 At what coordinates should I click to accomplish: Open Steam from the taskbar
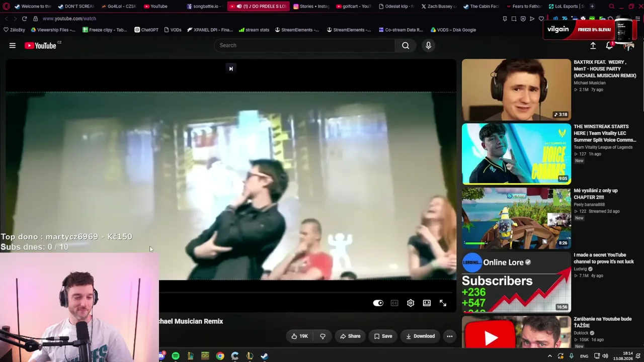tap(264, 356)
